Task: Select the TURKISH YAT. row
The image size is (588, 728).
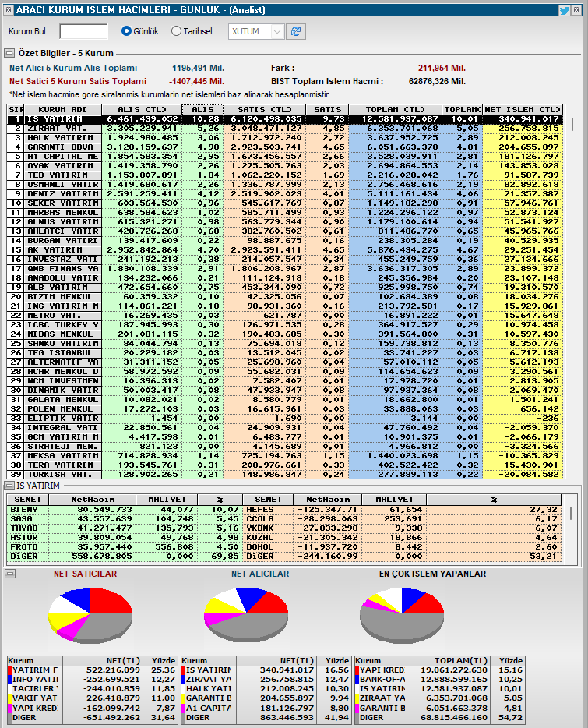Action: point(284,475)
